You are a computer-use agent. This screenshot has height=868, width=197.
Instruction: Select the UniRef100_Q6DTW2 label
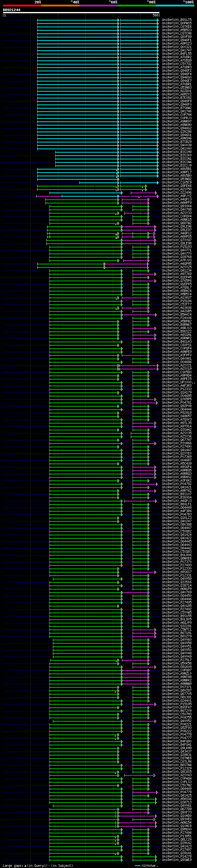pyautogui.click(x=177, y=223)
